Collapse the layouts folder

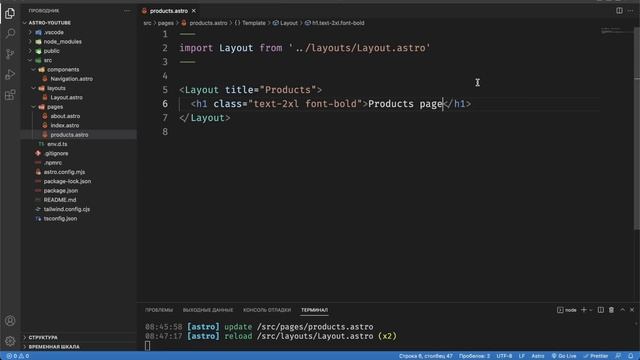[56, 88]
